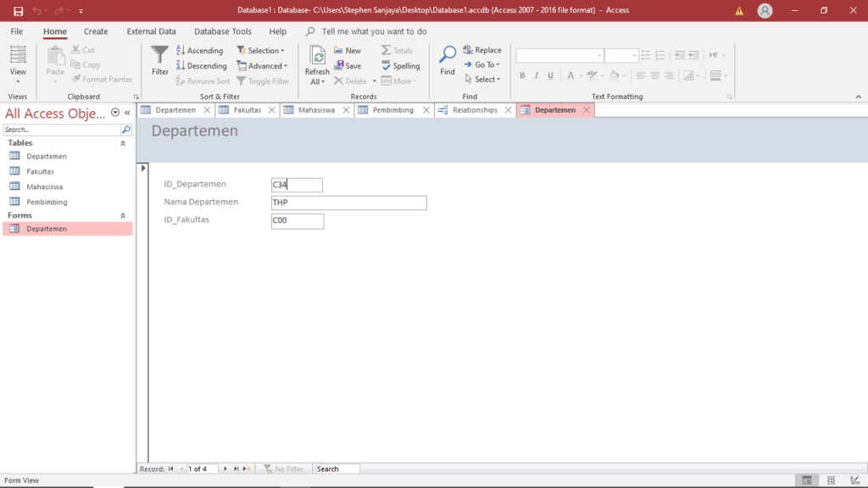Viewport: 868px width, 488px height.
Task: Create a New record from ribbon
Action: (x=348, y=51)
